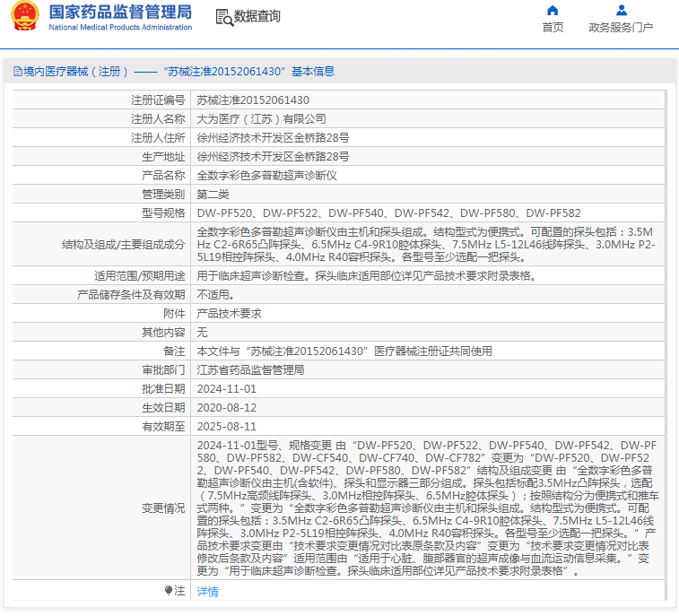Click the document icon before 境内医疗器械
Screen dimensions: 679x616
(x=18, y=72)
